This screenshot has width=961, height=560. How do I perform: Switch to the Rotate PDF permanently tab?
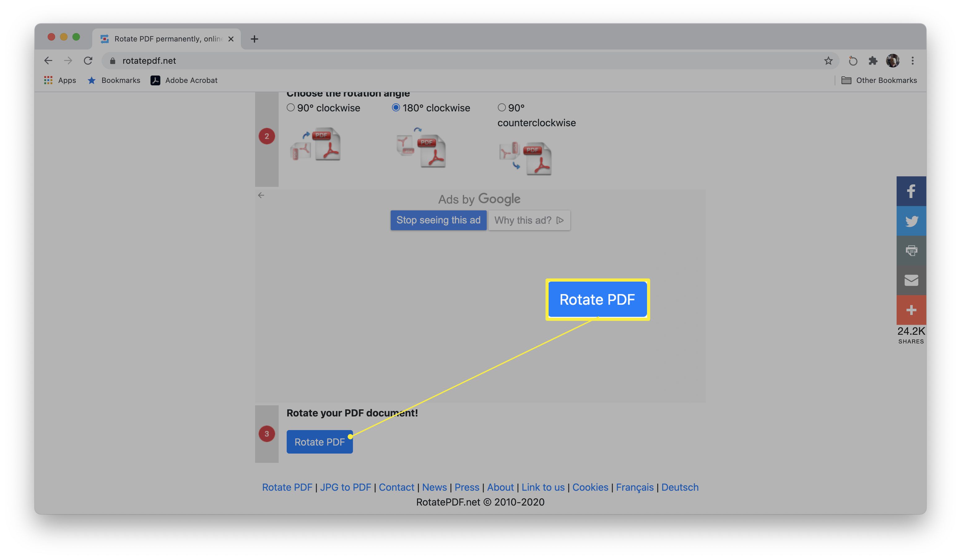click(166, 39)
